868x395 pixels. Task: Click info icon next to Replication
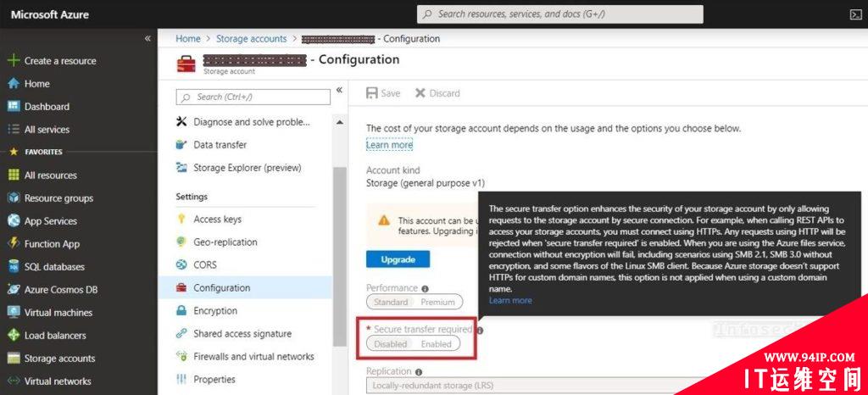(419, 372)
